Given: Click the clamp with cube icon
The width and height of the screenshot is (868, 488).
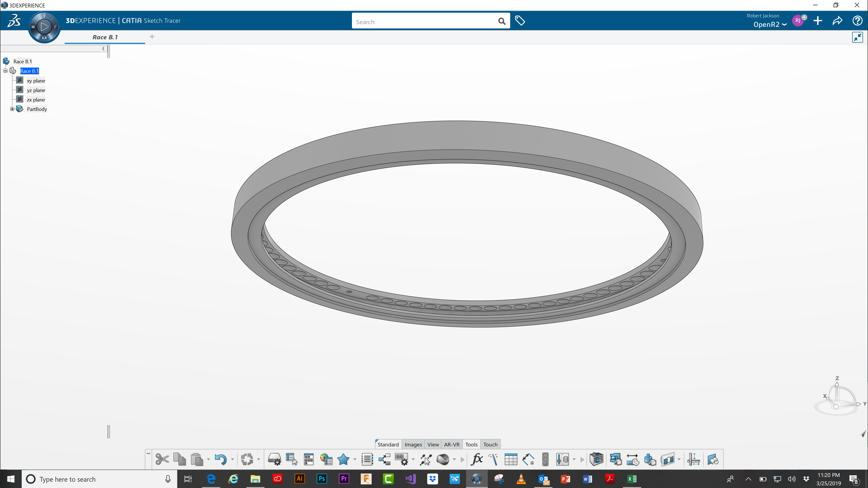Looking at the screenshot, I should tap(616, 459).
